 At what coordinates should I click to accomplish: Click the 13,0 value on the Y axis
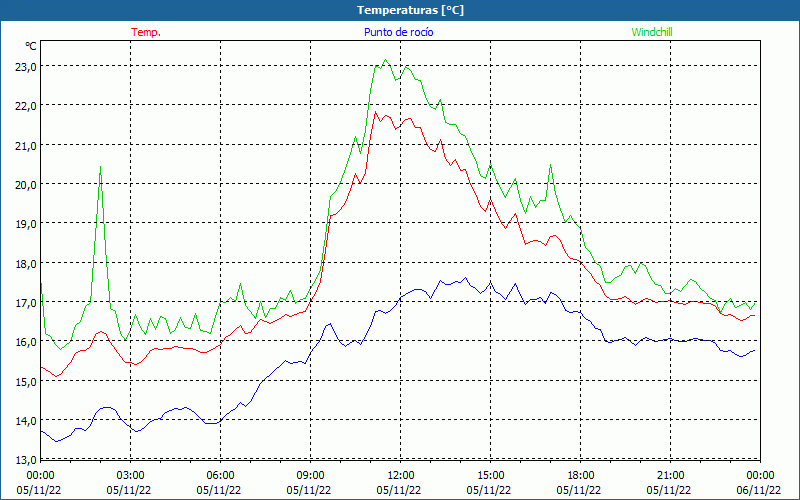click(x=26, y=460)
